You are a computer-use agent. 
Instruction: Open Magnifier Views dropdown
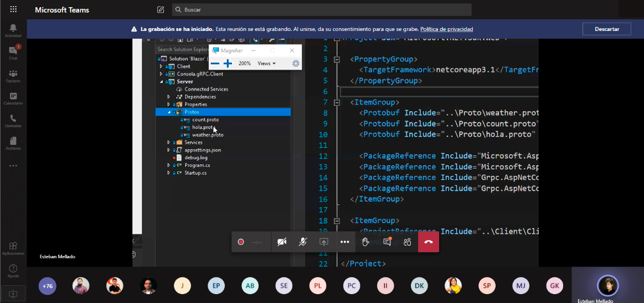point(266,64)
